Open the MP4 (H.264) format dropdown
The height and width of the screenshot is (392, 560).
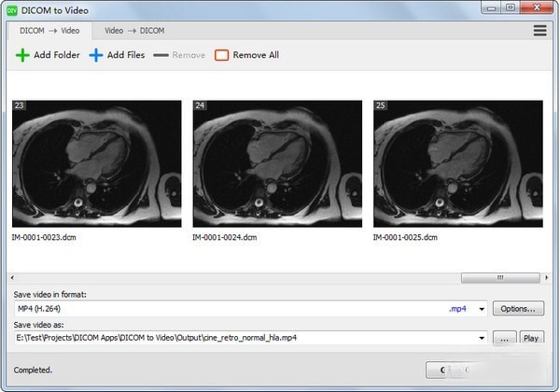click(251, 308)
